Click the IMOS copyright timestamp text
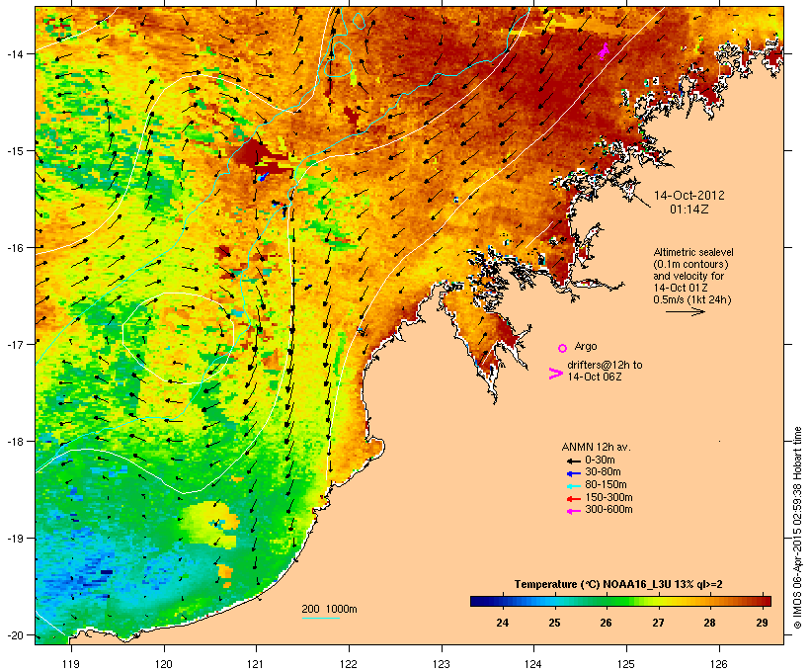 [797, 528]
